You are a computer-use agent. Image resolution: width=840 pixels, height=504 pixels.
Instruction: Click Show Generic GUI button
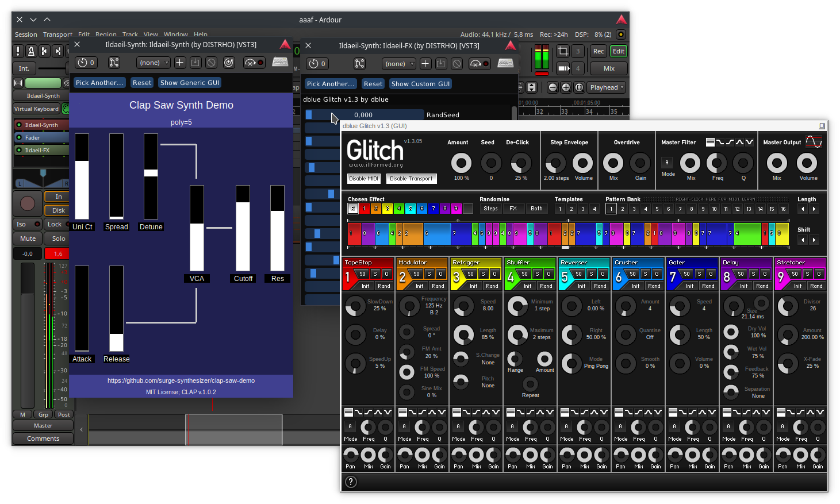pyautogui.click(x=190, y=83)
